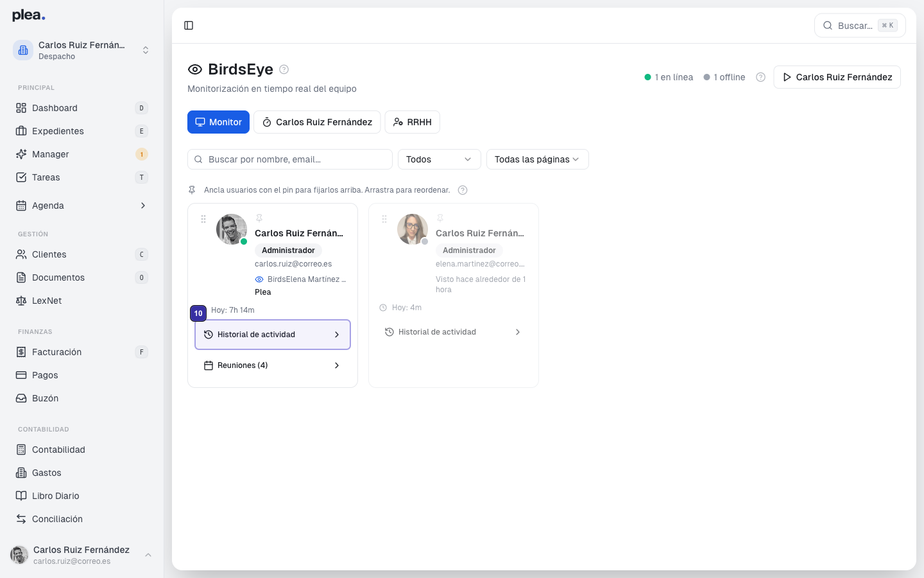Click the Documentos file icon
924x578 pixels.
[21, 277]
